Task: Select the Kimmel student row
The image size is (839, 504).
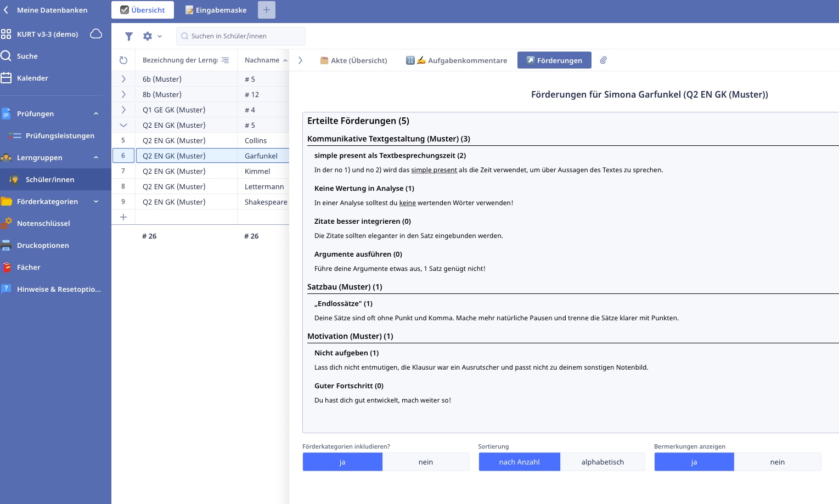Action: point(201,171)
